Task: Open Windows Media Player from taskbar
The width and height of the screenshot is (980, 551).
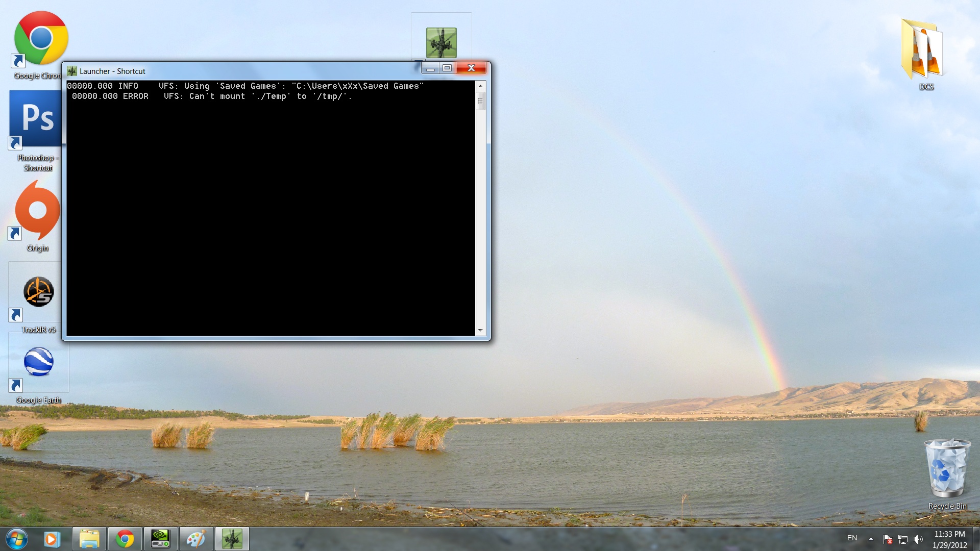Action: coord(52,539)
